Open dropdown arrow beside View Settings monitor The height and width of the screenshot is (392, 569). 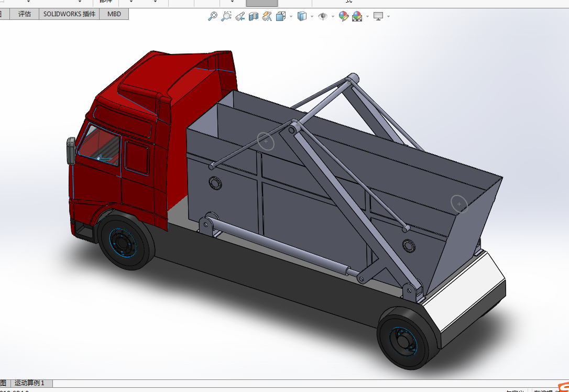(x=388, y=17)
